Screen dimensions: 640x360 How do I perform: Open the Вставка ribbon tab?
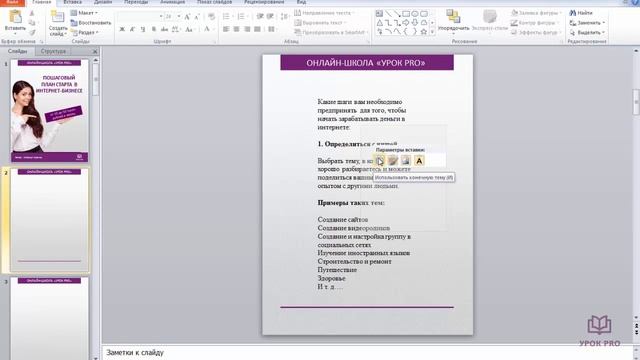coord(72,2)
